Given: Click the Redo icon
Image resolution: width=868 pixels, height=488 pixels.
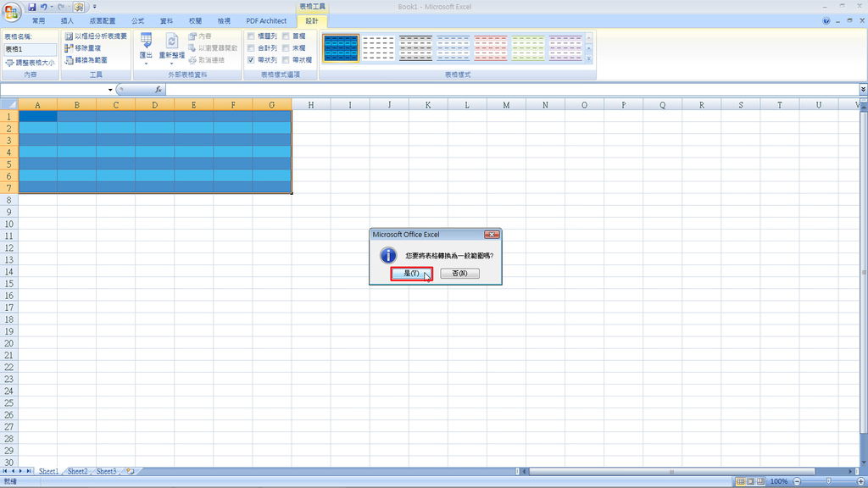Looking at the screenshot, I should (61, 7).
